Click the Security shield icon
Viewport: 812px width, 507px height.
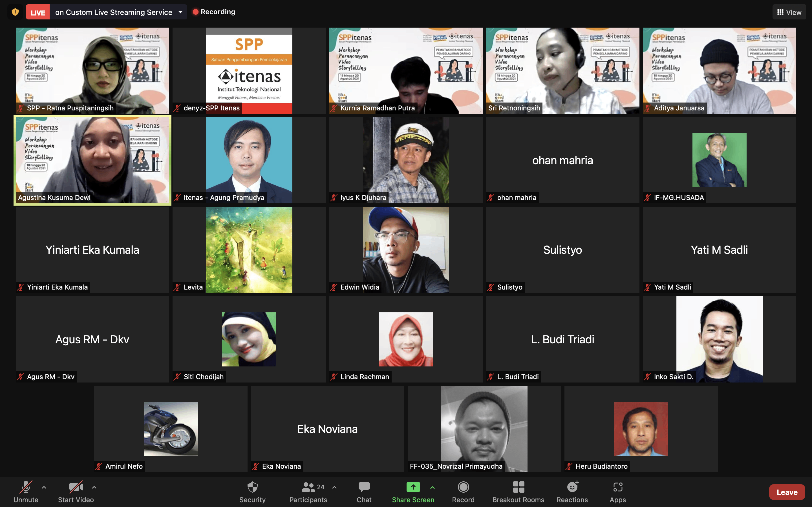point(252,487)
